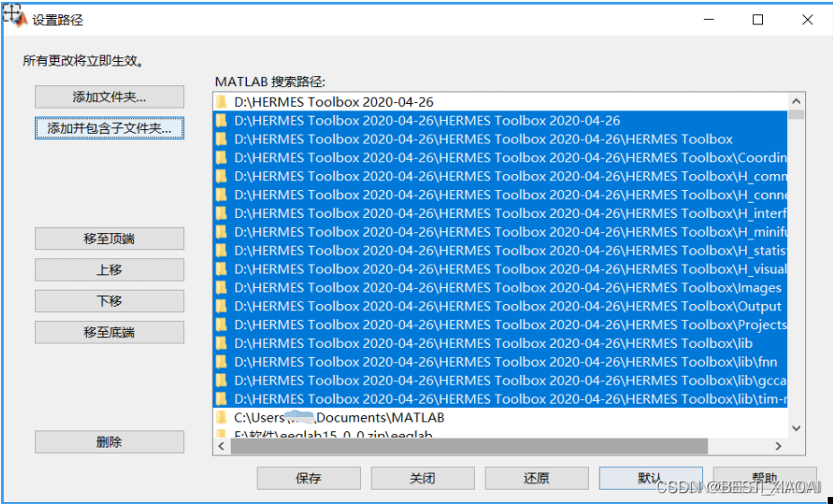Minimize the 设置路径 window
This screenshot has width=833, height=504.
click(x=709, y=20)
